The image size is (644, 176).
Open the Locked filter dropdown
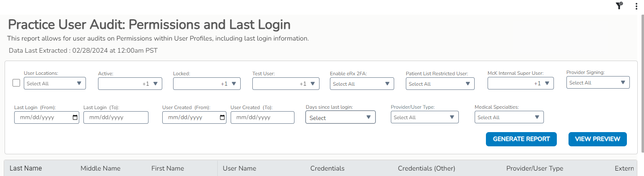206,84
